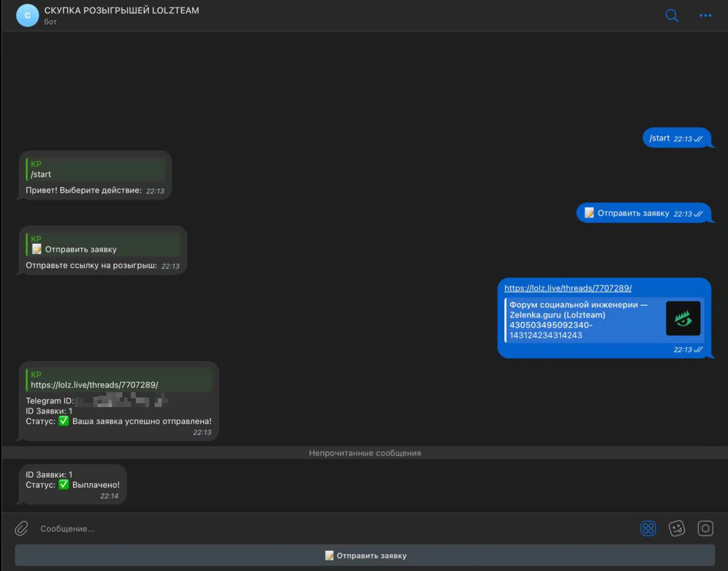The height and width of the screenshot is (571, 728).
Task: Select the link preview titled Форум социальной инженерии
Action: click(604, 320)
